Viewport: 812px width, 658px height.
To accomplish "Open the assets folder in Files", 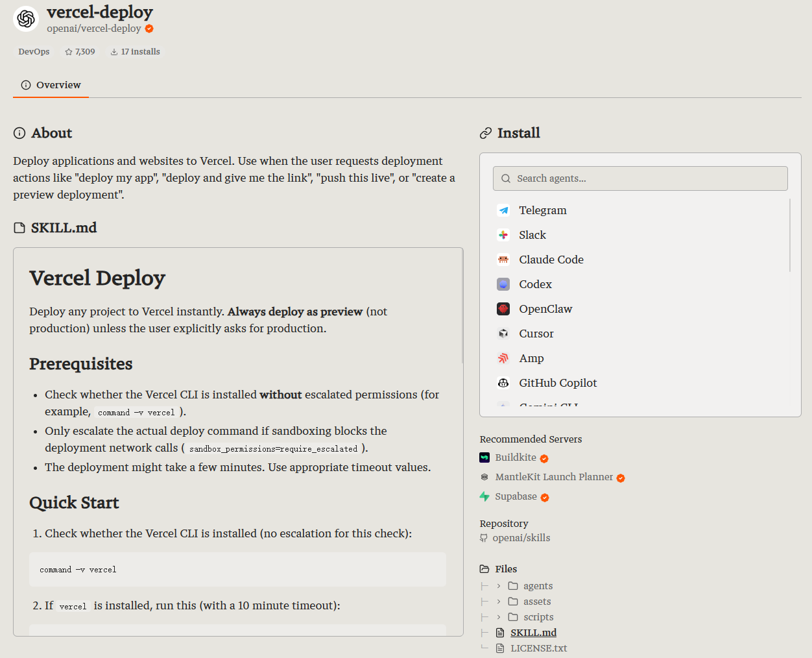I will (x=537, y=602).
